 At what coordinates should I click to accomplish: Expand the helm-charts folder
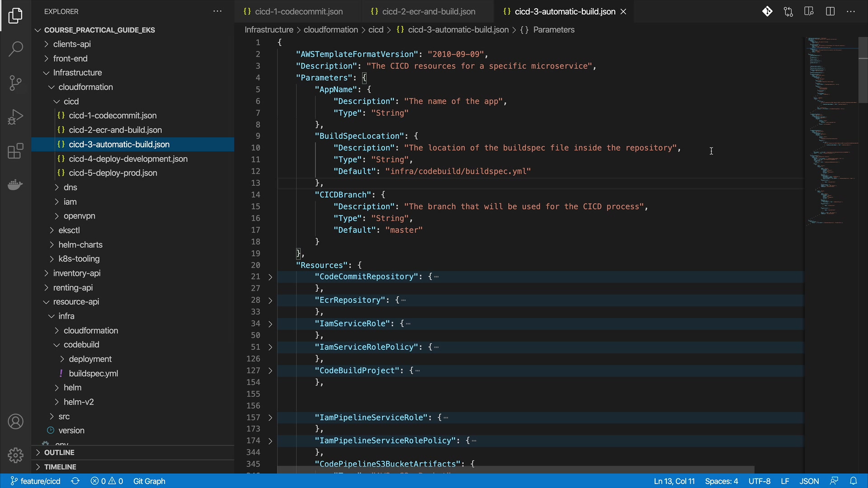point(80,244)
